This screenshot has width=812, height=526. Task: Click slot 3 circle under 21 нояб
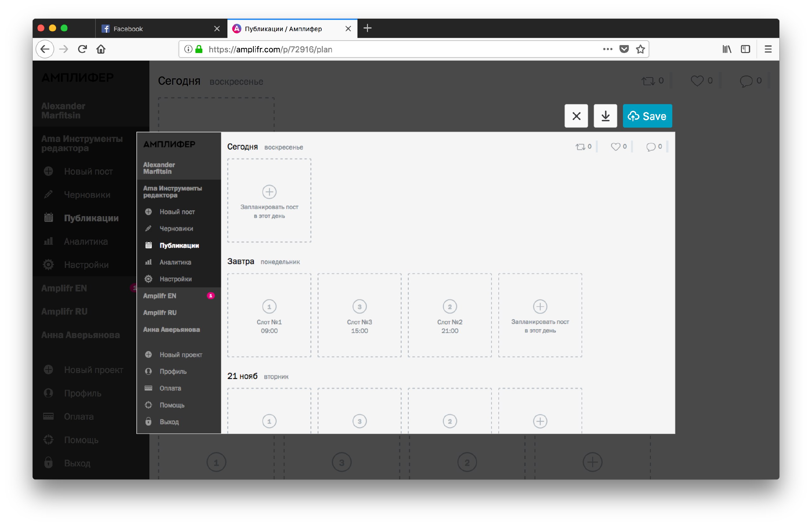point(360,421)
